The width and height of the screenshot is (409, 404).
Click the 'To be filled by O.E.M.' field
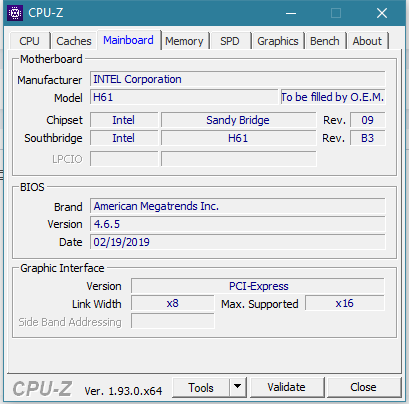pos(333,97)
